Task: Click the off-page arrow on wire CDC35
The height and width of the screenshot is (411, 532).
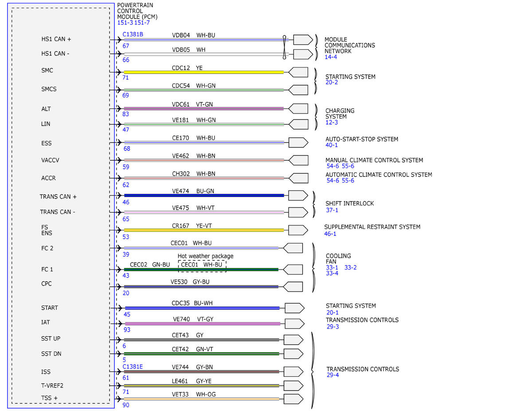Action: tap(294, 308)
